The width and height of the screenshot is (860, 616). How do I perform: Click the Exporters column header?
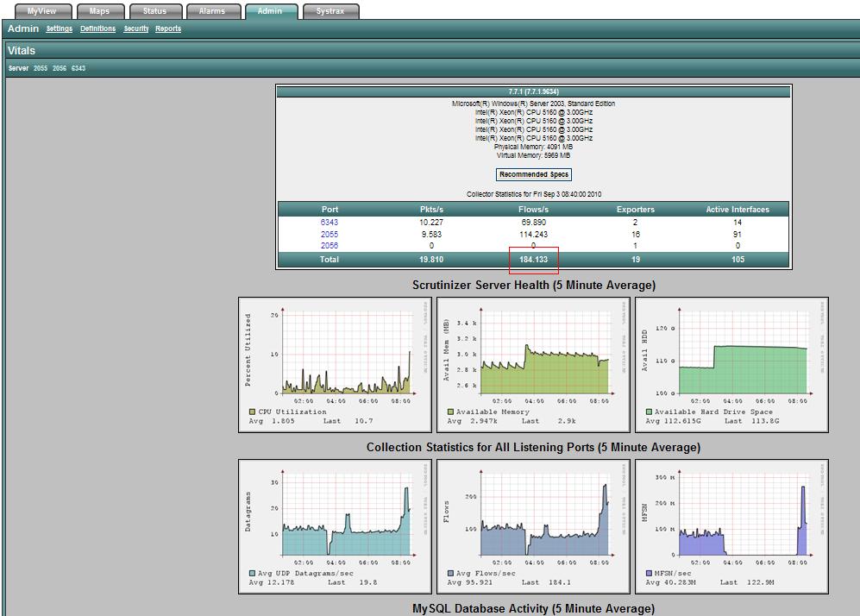pyautogui.click(x=636, y=210)
